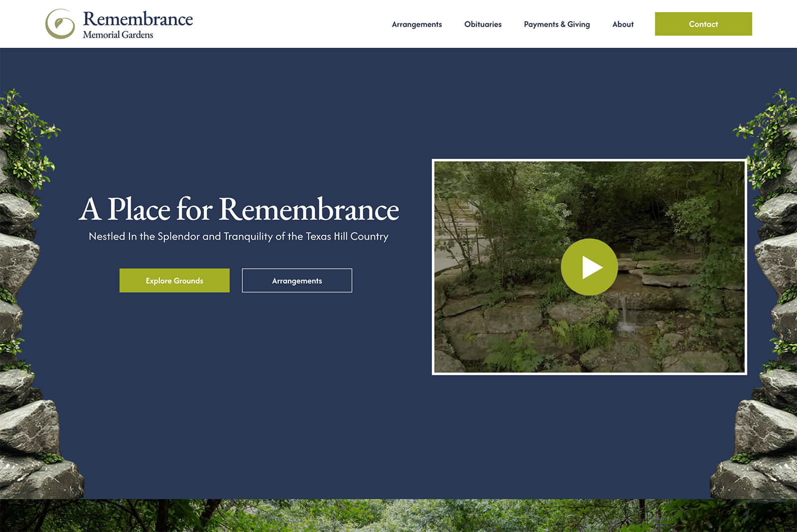Image resolution: width=797 pixels, height=532 pixels.
Task: Click the Texas Hill Country tagline text
Action: pyautogui.click(x=238, y=237)
